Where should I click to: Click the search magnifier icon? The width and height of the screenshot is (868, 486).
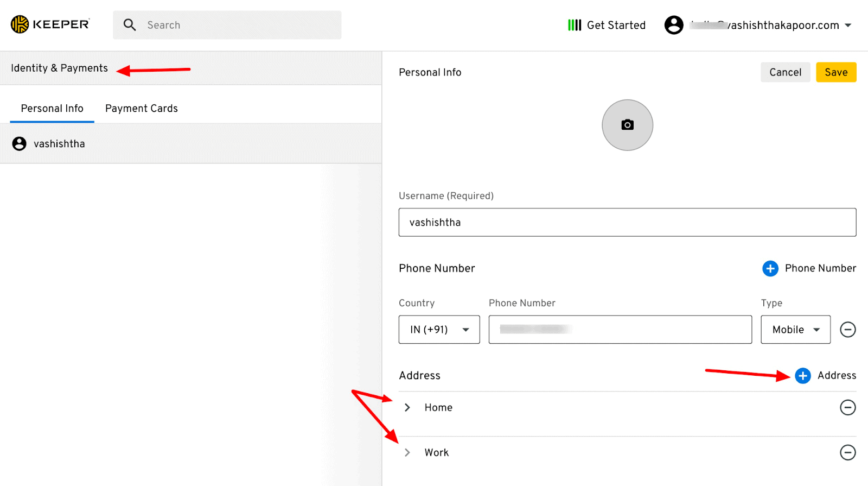pos(130,25)
